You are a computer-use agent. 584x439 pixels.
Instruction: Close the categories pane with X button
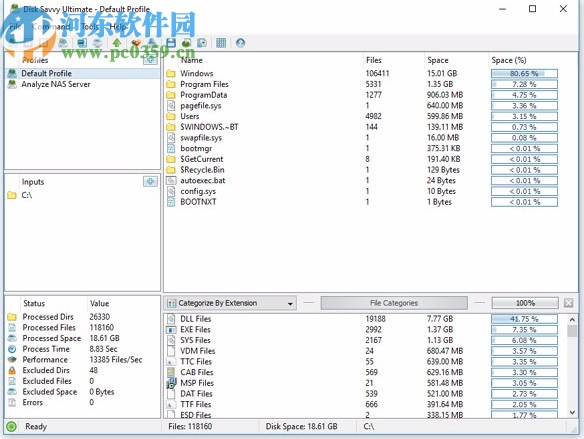568,303
